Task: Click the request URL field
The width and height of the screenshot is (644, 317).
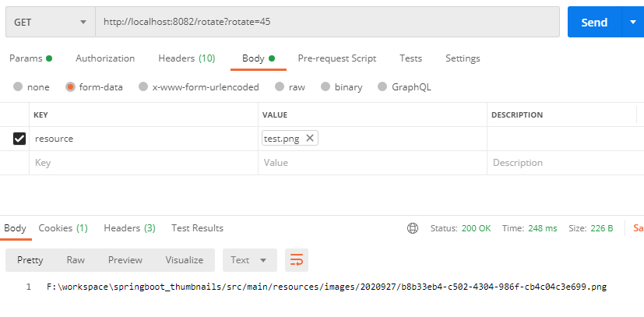Action: 327,22
